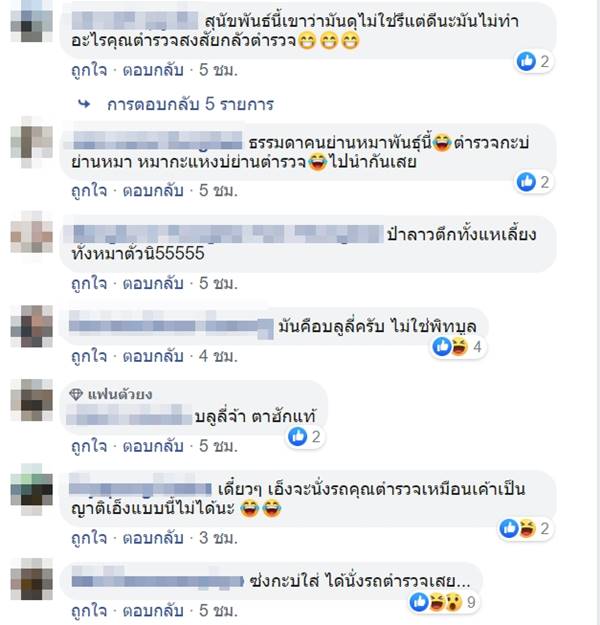Reply to the มันคือบลูลี่ครับ comment

point(153,356)
